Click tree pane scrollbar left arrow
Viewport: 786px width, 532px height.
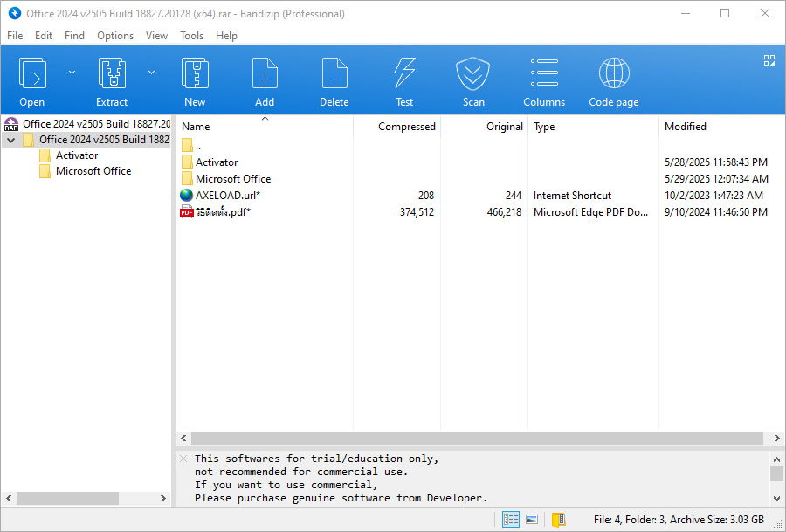(9, 499)
